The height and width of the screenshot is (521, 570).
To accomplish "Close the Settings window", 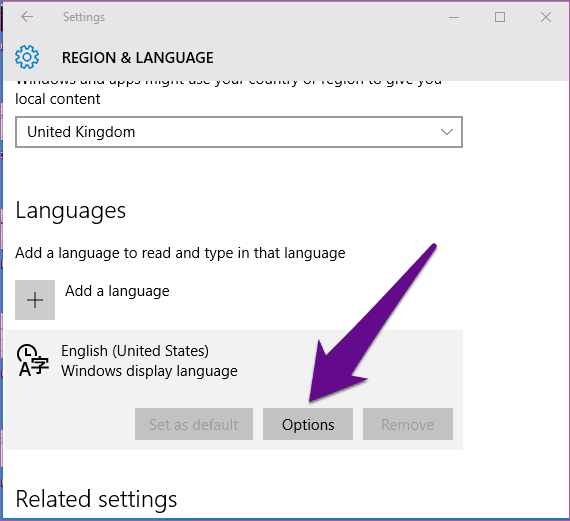I will point(546,17).
